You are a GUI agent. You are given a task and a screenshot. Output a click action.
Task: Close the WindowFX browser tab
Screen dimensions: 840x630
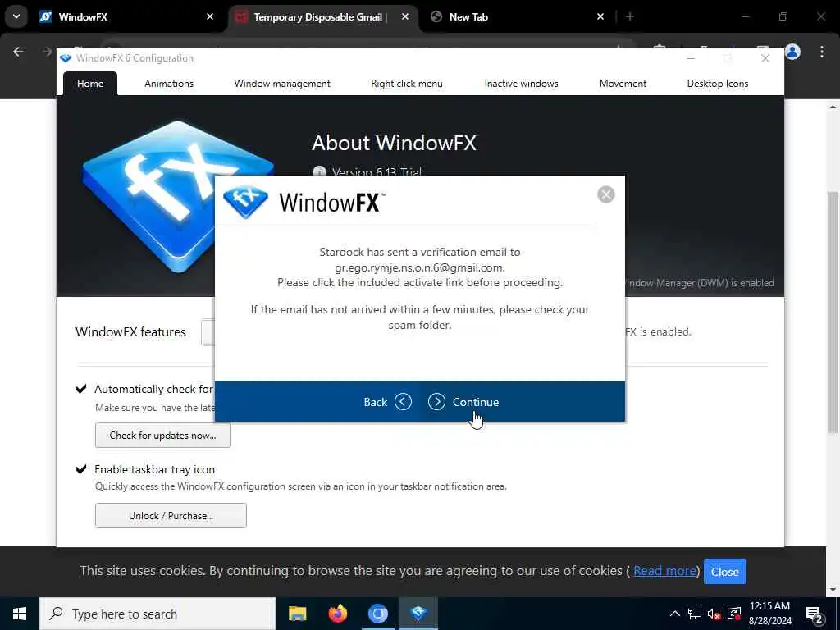(x=210, y=17)
